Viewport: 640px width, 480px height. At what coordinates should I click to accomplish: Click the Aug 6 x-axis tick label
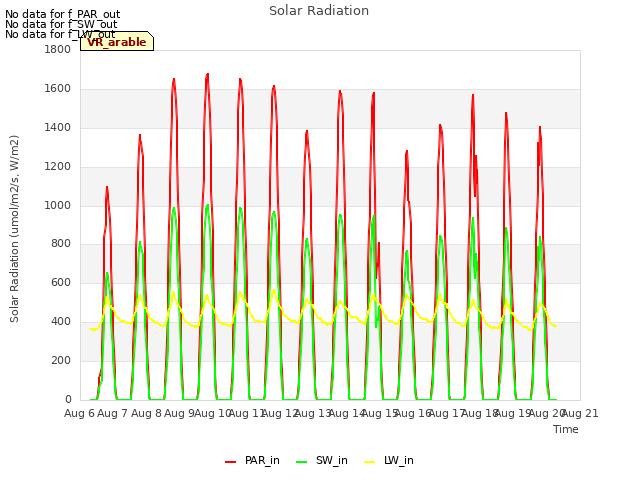(80, 413)
